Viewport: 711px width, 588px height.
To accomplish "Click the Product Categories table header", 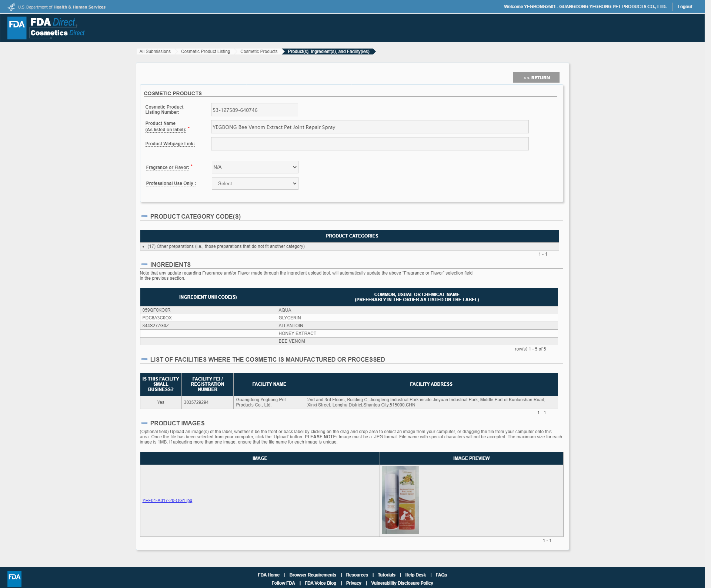I will (x=349, y=236).
